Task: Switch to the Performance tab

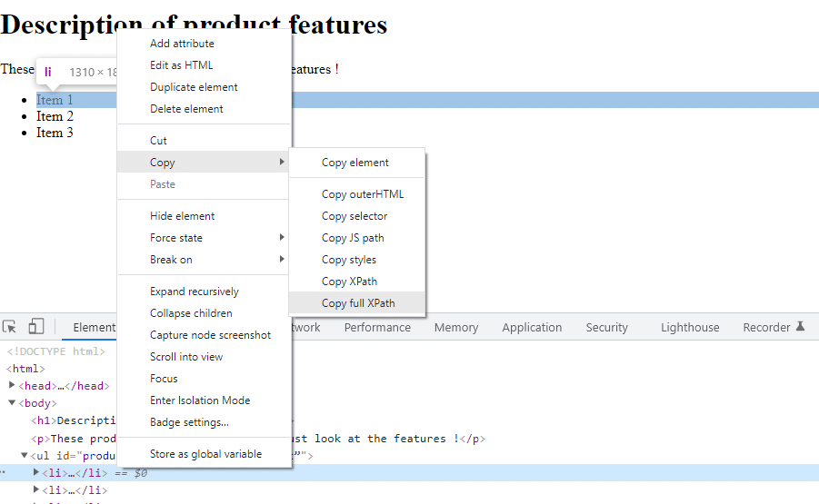Action: coord(377,328)
